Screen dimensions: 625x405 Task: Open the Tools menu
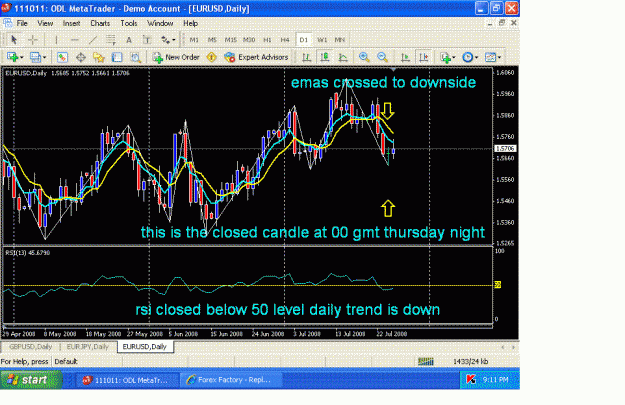point(129,24)
